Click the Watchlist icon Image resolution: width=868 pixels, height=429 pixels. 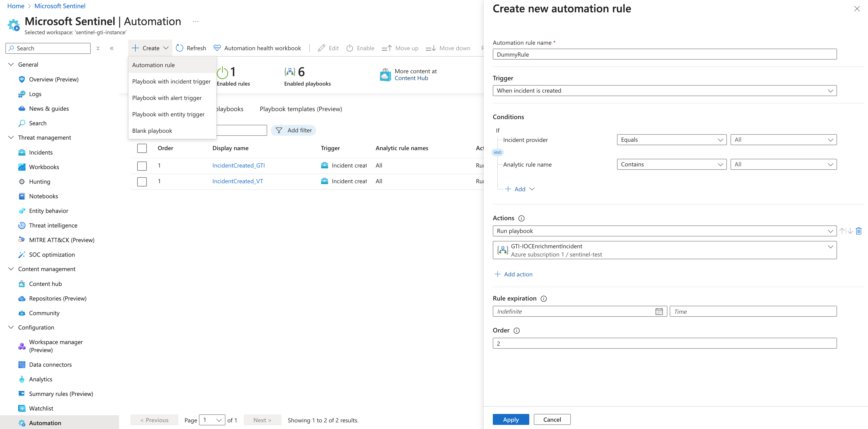click(x=22, y=408)
